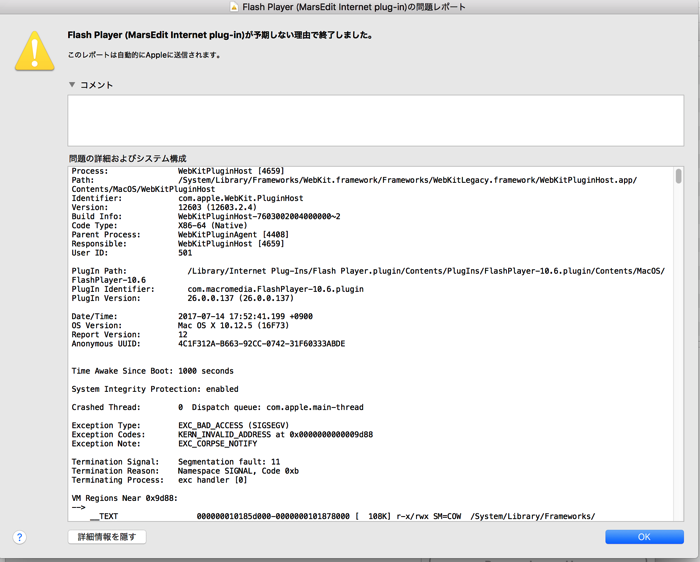Screen dimensions: 700x562
Task: Click Build Info WebKitPluginHost-7603002004000000~2
Action: (x=206, y=216)
